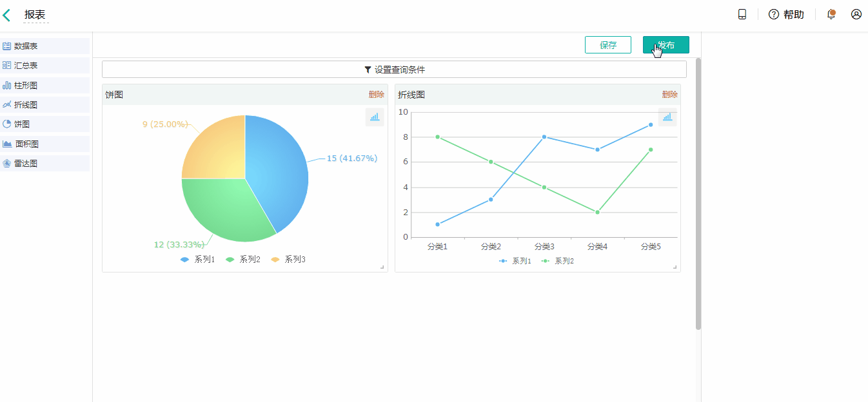Expand the 设置查询条件 query conditions panel
The width and height of the screenshot is (868, 402).
click(393, 69)
